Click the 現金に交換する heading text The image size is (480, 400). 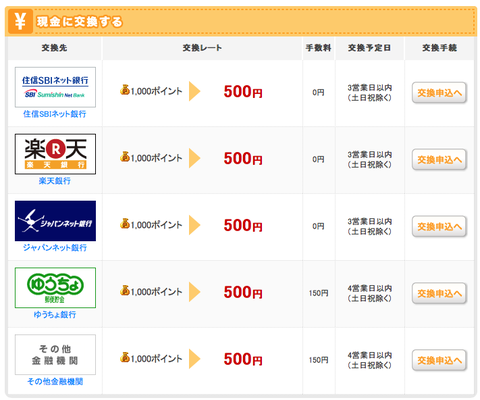point(80,22)
